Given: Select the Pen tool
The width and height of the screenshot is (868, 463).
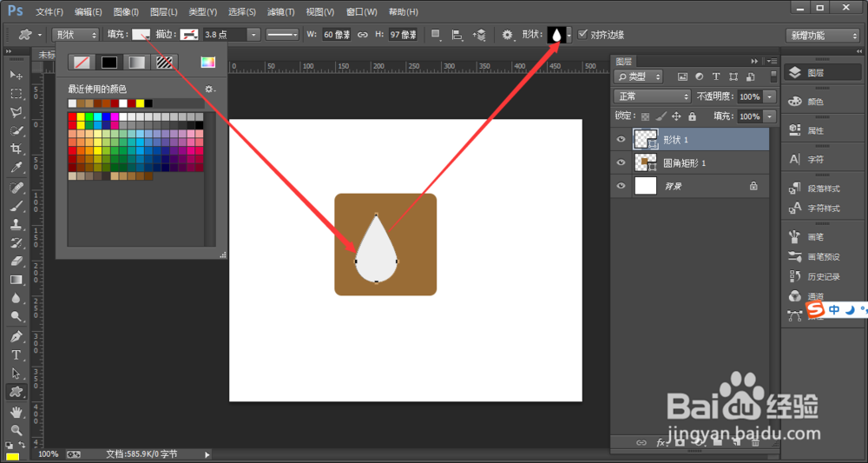Looking at the screenshot, I should 16,337.
